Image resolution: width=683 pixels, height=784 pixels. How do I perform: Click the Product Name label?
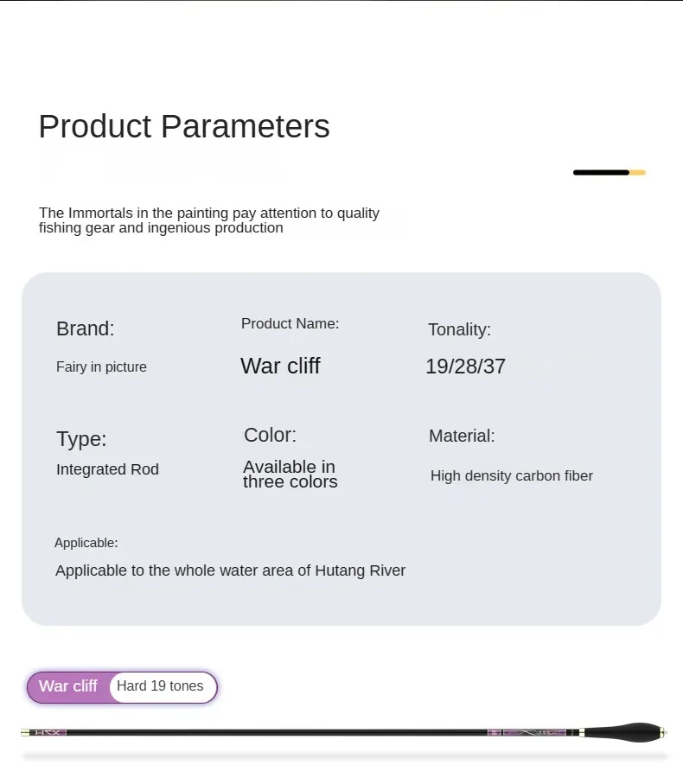tap(290, 324)
